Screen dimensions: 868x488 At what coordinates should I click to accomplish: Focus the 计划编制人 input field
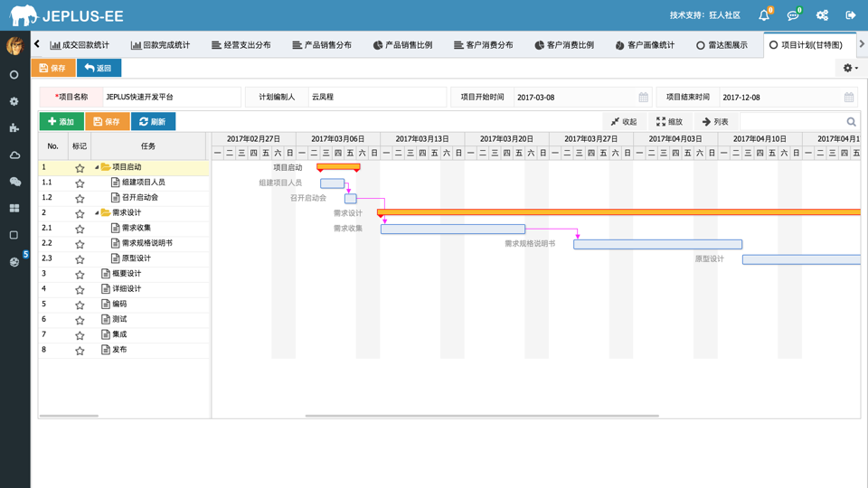(377, 97)
